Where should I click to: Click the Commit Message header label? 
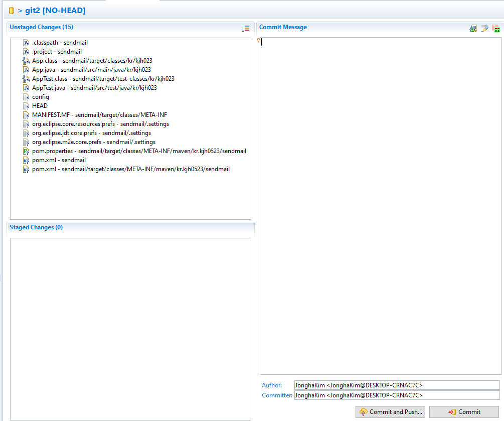283,27
